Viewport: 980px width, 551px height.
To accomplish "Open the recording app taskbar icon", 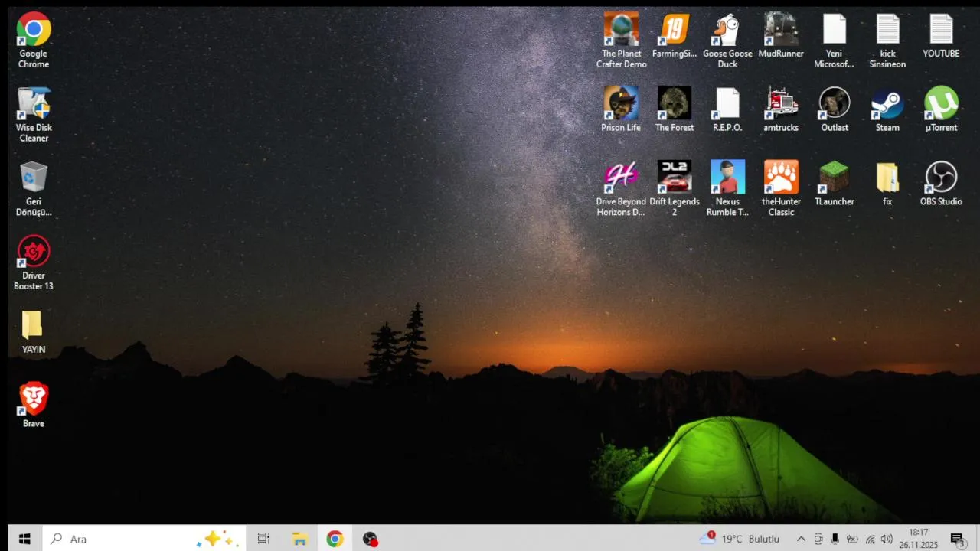I will tap(371, 539).
